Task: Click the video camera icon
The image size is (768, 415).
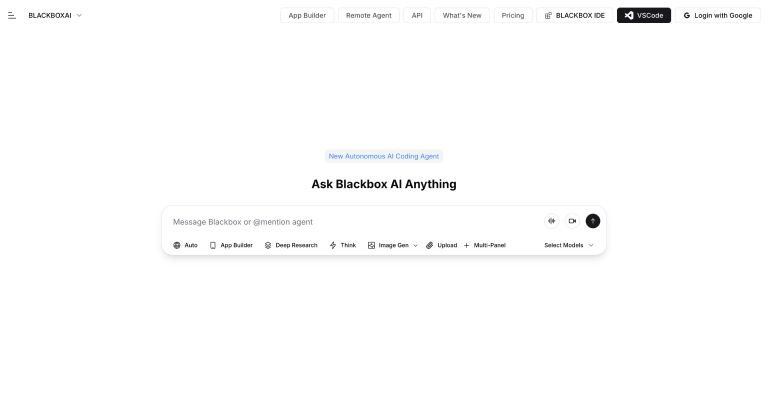Action: [572, 221]
